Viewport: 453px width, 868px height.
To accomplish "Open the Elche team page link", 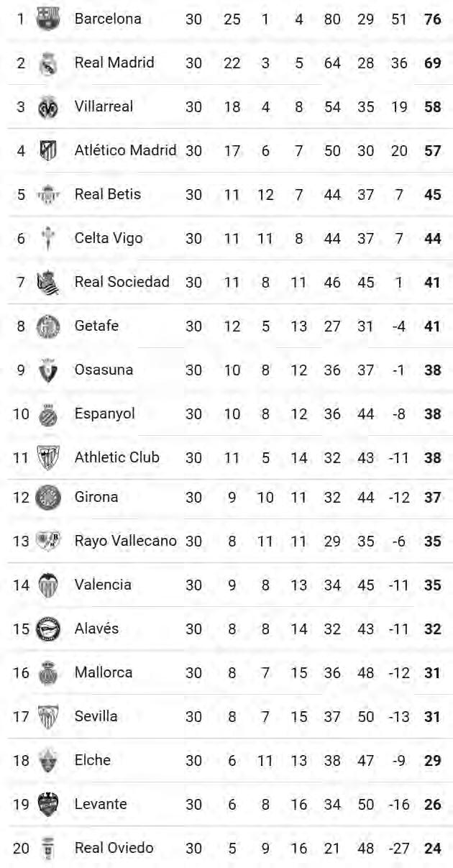I will coord(92,760).
